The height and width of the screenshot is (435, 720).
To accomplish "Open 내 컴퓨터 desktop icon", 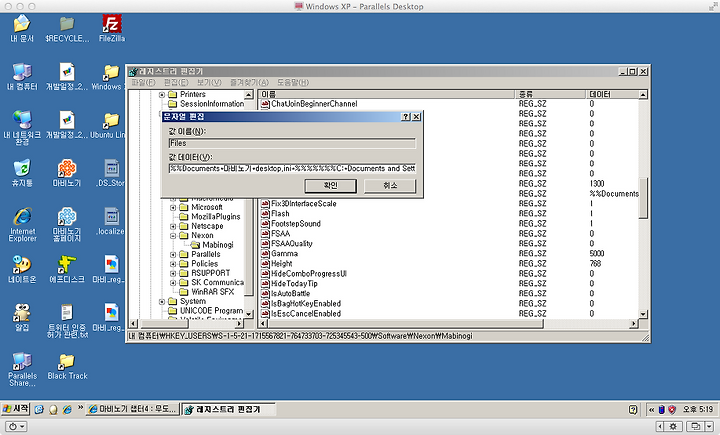I will [22, 77].
